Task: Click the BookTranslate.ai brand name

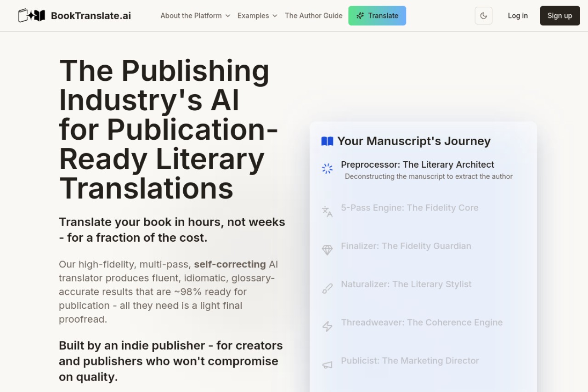Action: coord(91,16)
